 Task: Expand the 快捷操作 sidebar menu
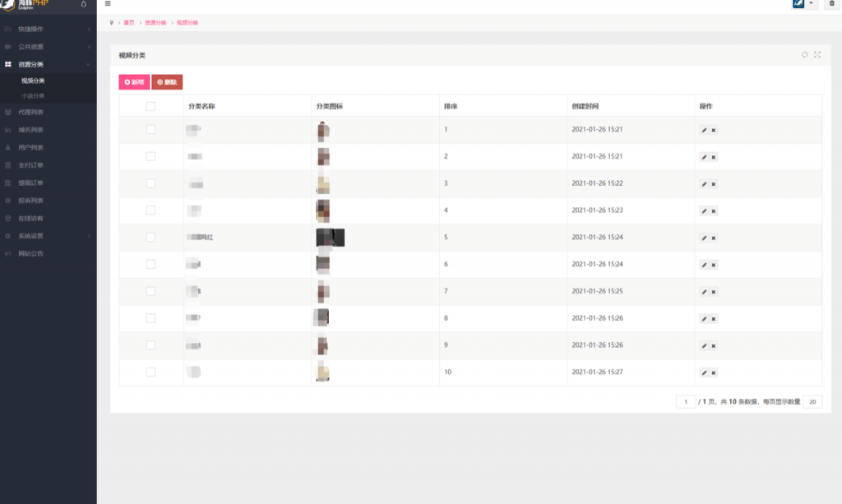[x=48, y=29]
